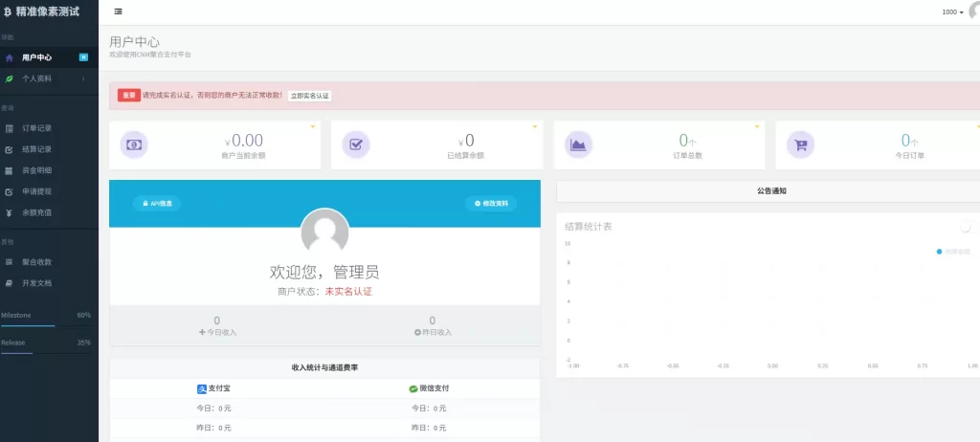Image resolution: width=980 pixels, height=442 pixels.
Task: Click the 结算统计表 chart title
Action: (589, 227)
